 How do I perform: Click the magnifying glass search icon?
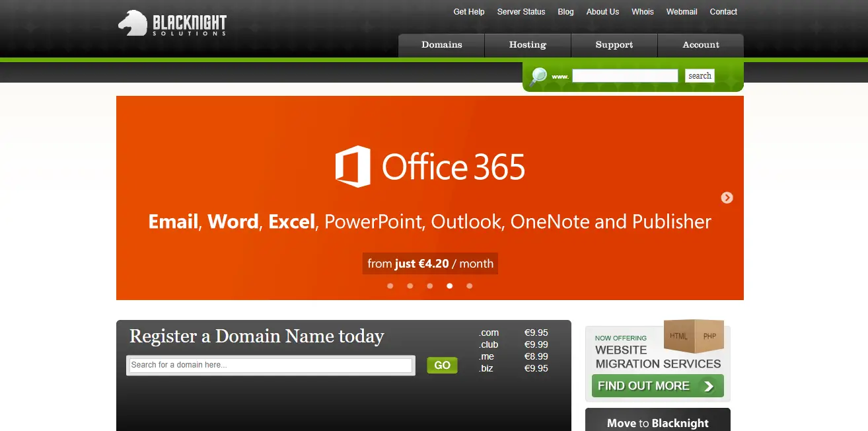coord(539,76)
